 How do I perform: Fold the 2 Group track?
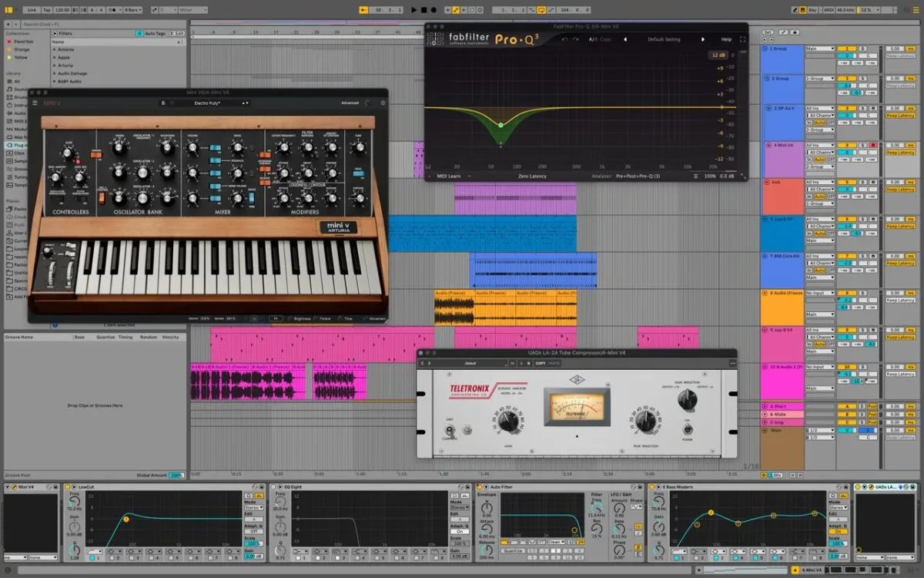(767, 79)
